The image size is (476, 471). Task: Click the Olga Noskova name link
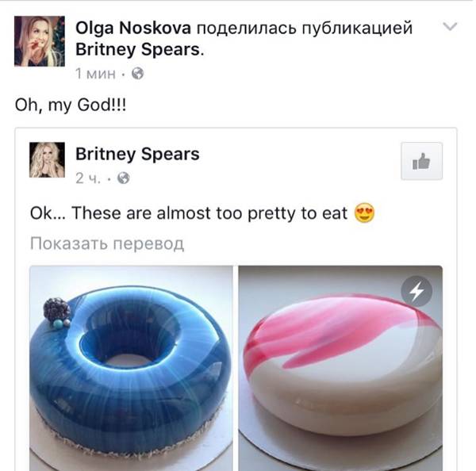coord(133,28)
